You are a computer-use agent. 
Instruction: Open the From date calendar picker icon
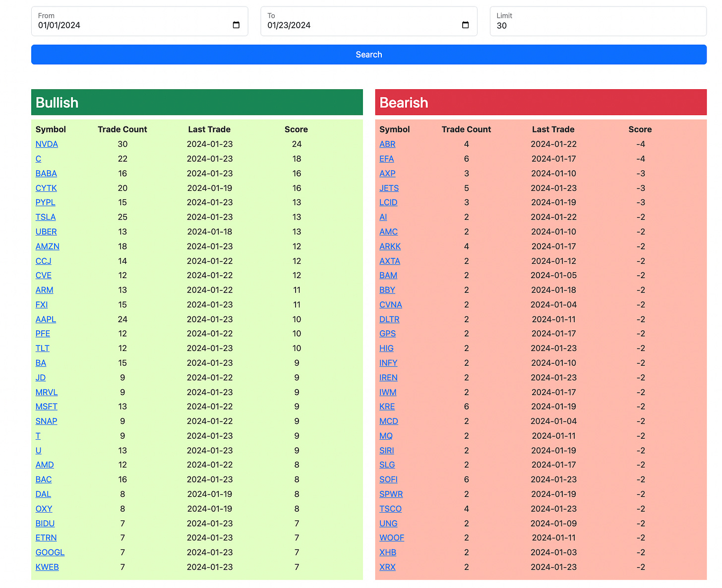click(236, 25)
